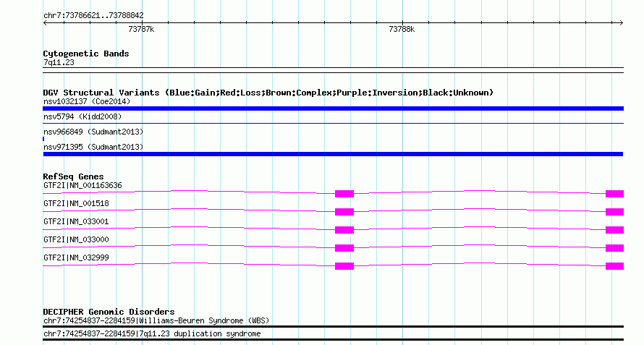The image size is (644, 345).
Task: Open variant nsv1032137 (Coe2014) label
Action: pyautogui.click(x=87, y=101)
